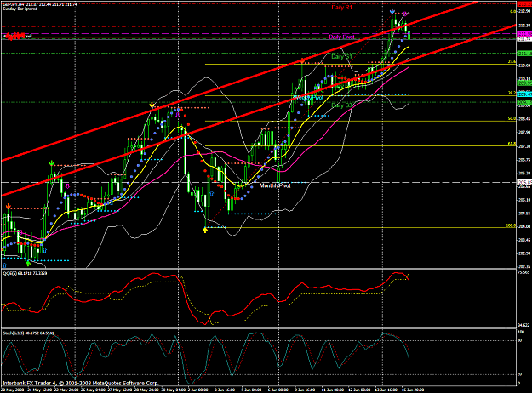The image size is (532, 393).
Task: Click the '2 Jun 08:00' time axis label
Action: click(x=197, y=390)
